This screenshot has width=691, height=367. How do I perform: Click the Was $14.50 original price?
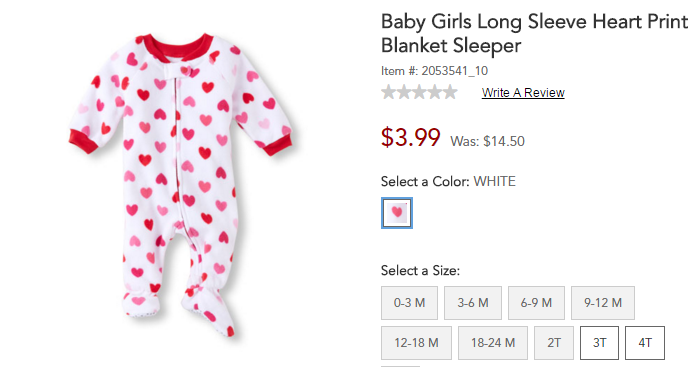(x=487, y=141)
